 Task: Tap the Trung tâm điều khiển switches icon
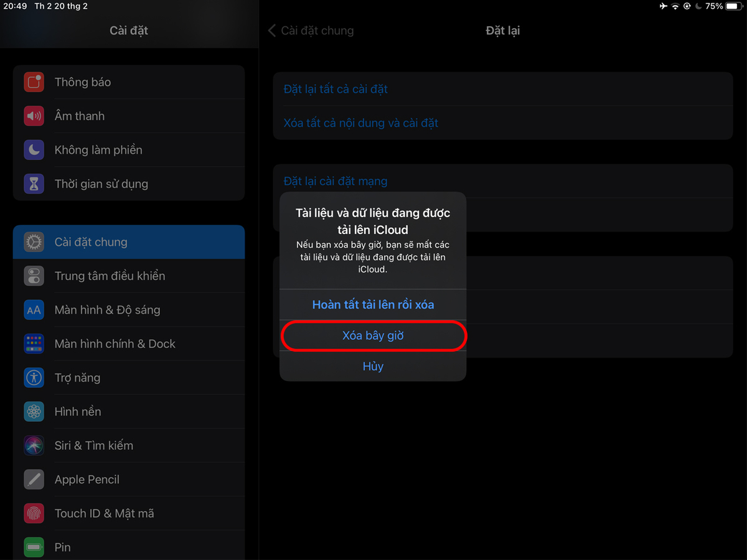pyautogui.click(x=34, y=276)
